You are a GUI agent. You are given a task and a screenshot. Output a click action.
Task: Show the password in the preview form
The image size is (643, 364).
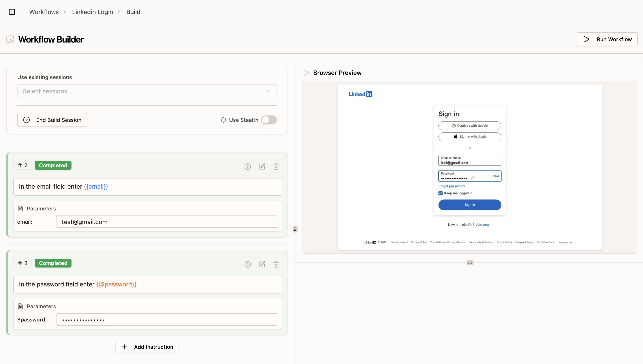pos(495,176)
